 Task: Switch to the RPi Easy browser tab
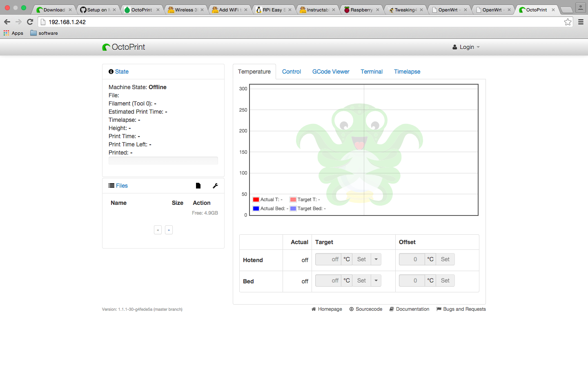click(x=273, y=10)
